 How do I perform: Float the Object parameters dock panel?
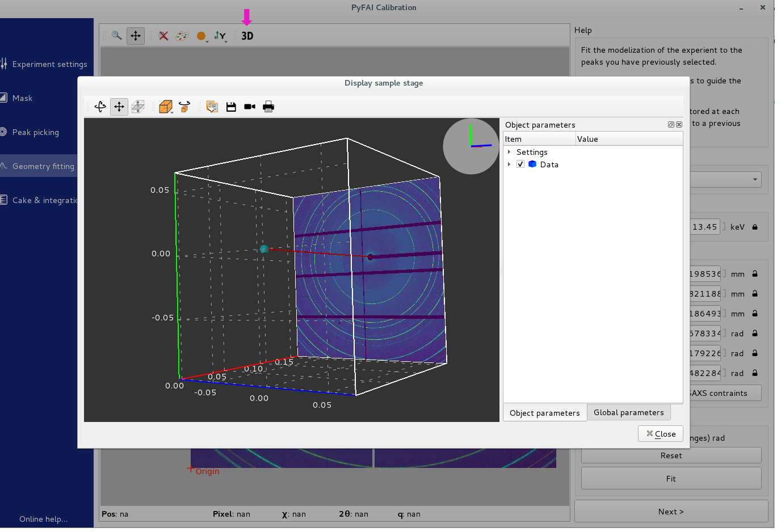671,125
